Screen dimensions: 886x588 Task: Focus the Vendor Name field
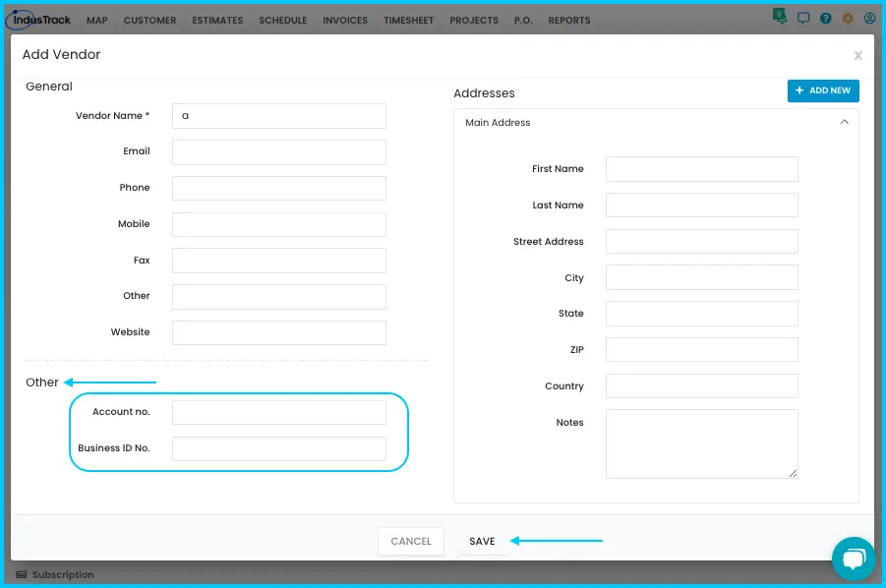pos(279,116)
